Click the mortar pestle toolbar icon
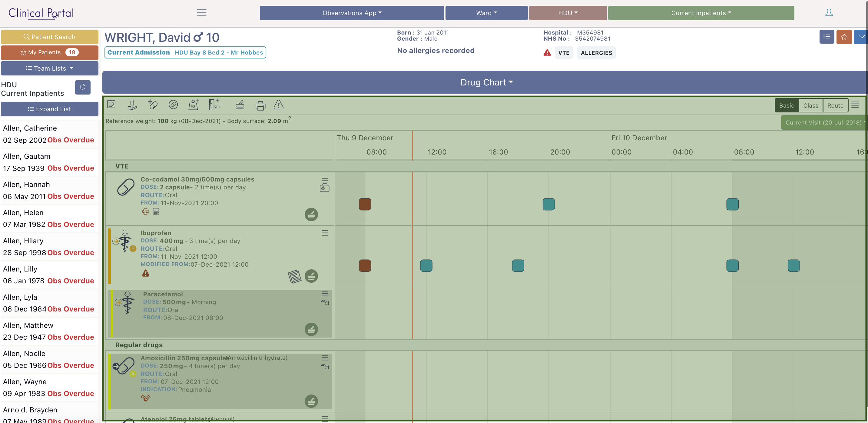Viewport: 868px width, 423px height. 240,105
